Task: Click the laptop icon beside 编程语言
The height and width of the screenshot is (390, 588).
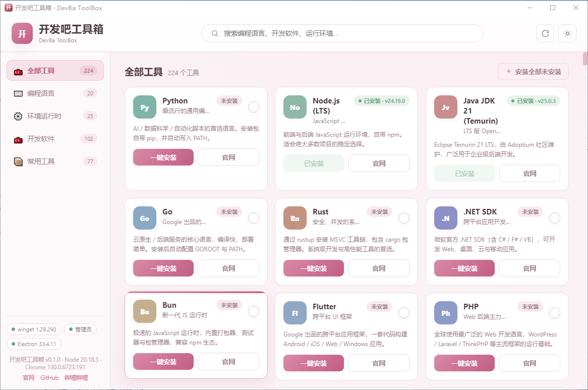Action: (18, 93)
